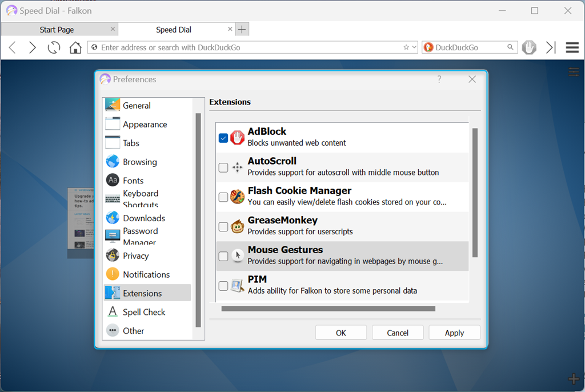Open General preferences section
585x392 pixels.
[x=147, y=106]
